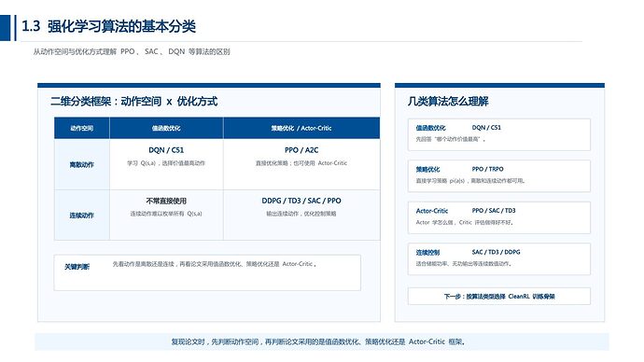Select the text 'SAC / TD3 / DDPG'
Viewport: 644px width, 362px height.
tap(496, 252)
